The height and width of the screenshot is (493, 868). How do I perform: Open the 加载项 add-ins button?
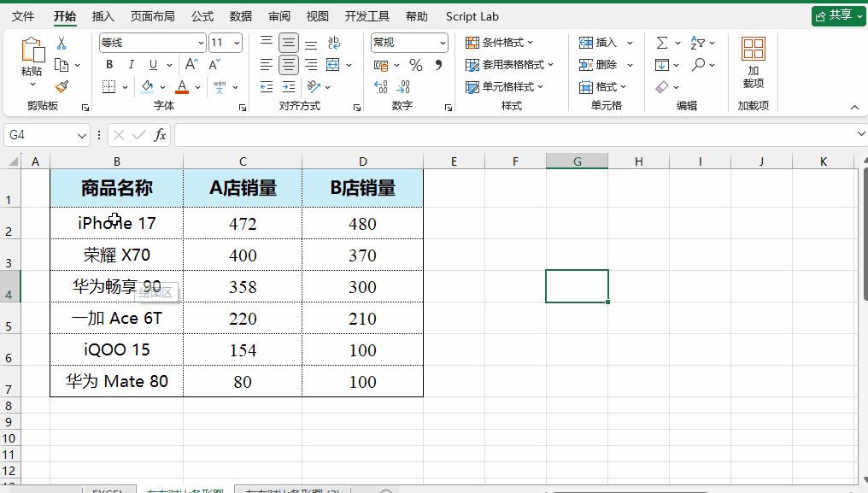(754, 62)
